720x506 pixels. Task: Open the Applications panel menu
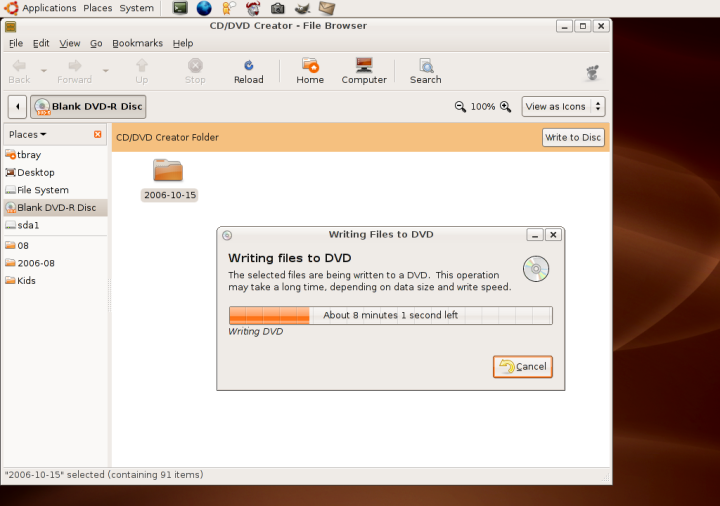pos(40,8)
